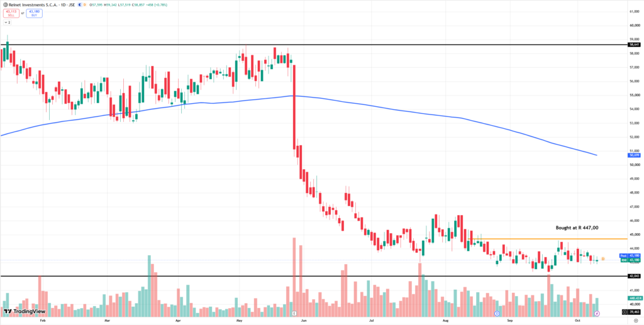Click the crosshair plus icon beside 39,463
644x325 pixels.
tap(625, 312)
